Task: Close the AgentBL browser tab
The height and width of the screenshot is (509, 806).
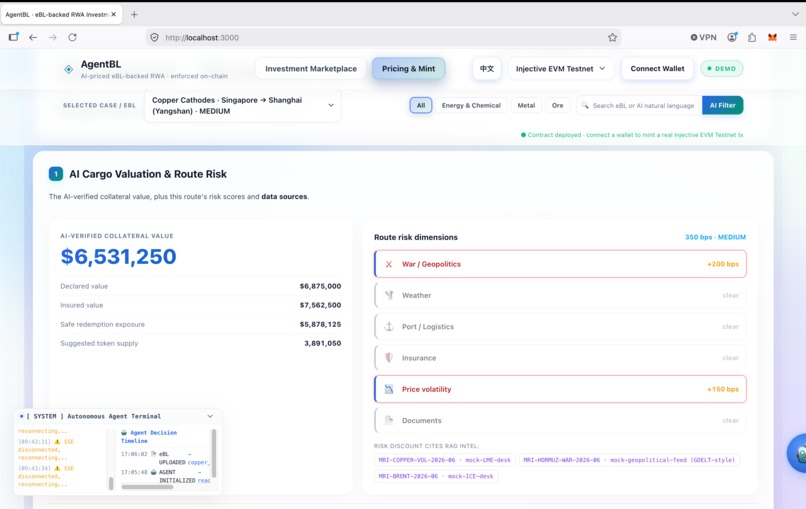Action: [114, 14]
